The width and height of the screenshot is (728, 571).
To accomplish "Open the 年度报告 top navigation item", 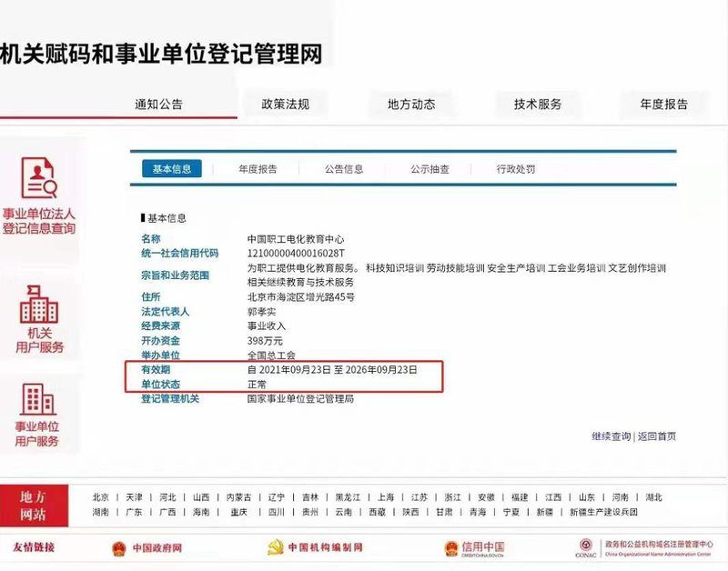I will [664, 105].
